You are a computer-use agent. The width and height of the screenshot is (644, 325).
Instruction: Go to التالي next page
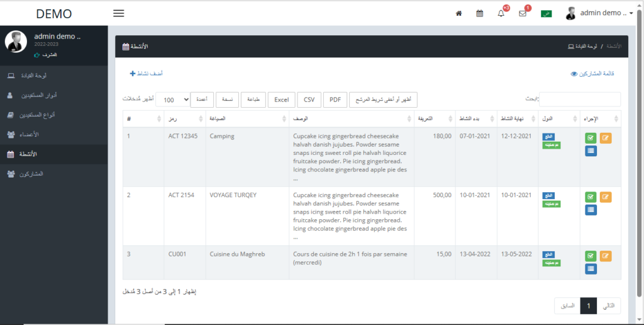609,306
